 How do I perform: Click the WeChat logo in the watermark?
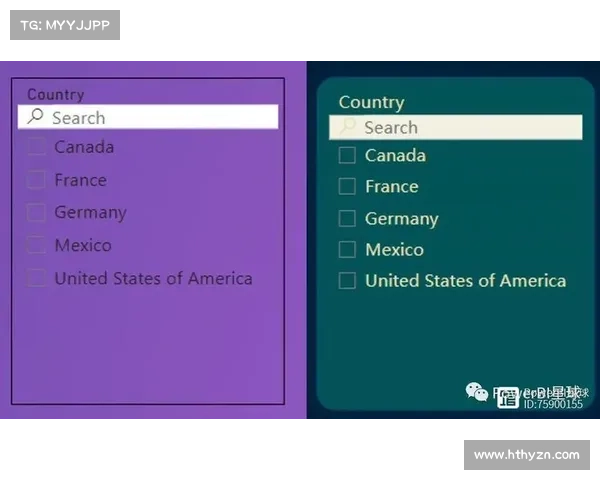[475, 392]
